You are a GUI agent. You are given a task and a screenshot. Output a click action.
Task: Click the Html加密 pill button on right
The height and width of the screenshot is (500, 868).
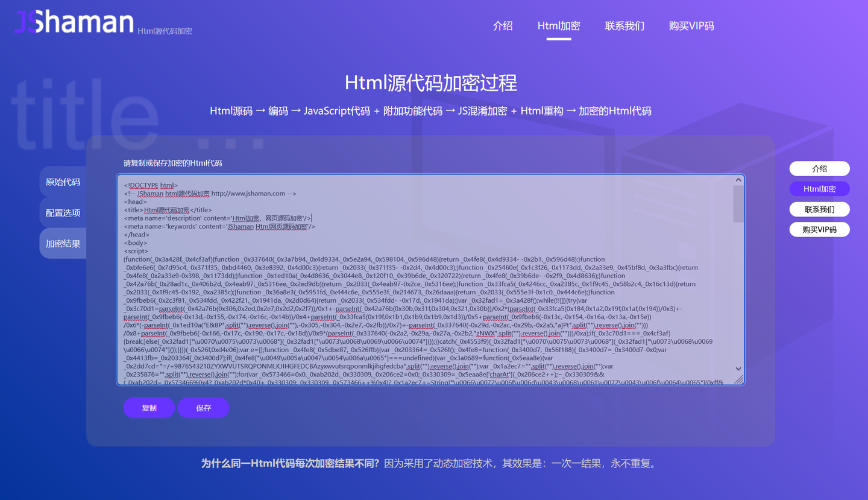819,189
